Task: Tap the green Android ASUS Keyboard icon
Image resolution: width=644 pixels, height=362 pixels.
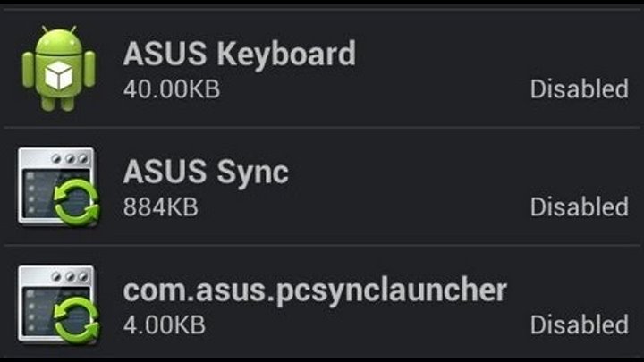Action: 58,68
